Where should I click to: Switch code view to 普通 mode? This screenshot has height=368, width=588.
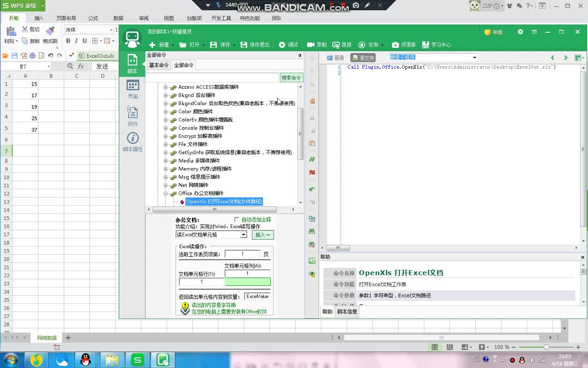(x=335, y=58)
